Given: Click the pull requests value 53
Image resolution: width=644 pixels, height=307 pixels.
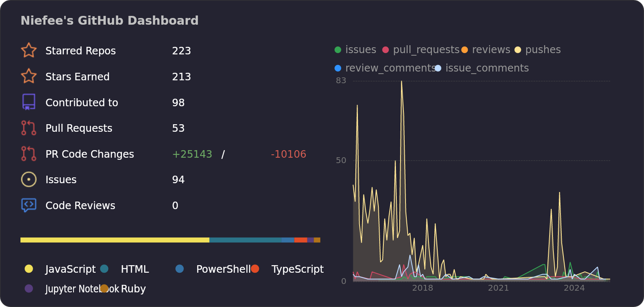Looking at the screenshot, I should (178, 128).
